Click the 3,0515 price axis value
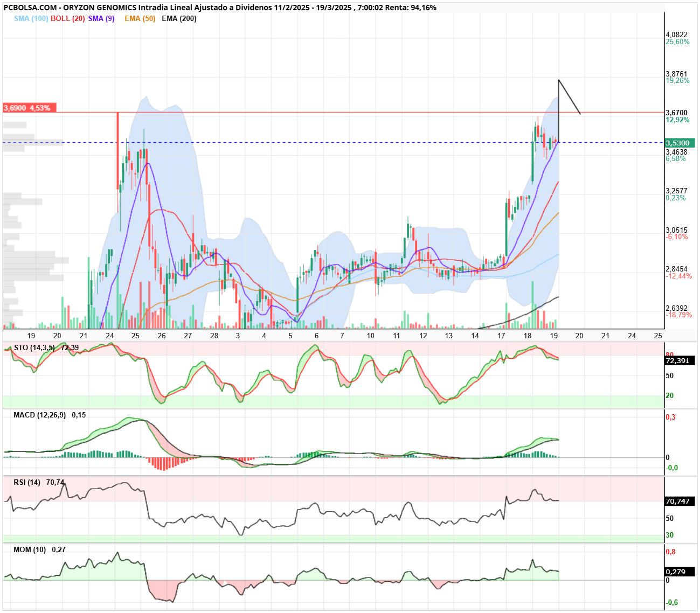This screenshot has width=700, height=613. [x=676, y=230]
